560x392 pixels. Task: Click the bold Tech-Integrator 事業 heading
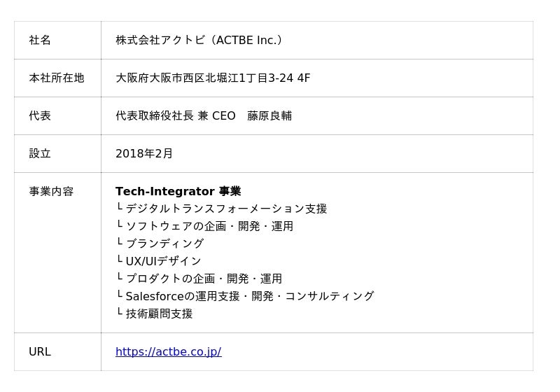(x=178, y=191)
